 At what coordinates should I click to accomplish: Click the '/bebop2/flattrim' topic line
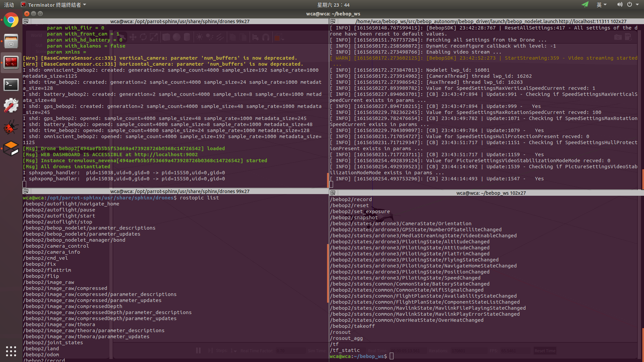[x=47, y=270]
